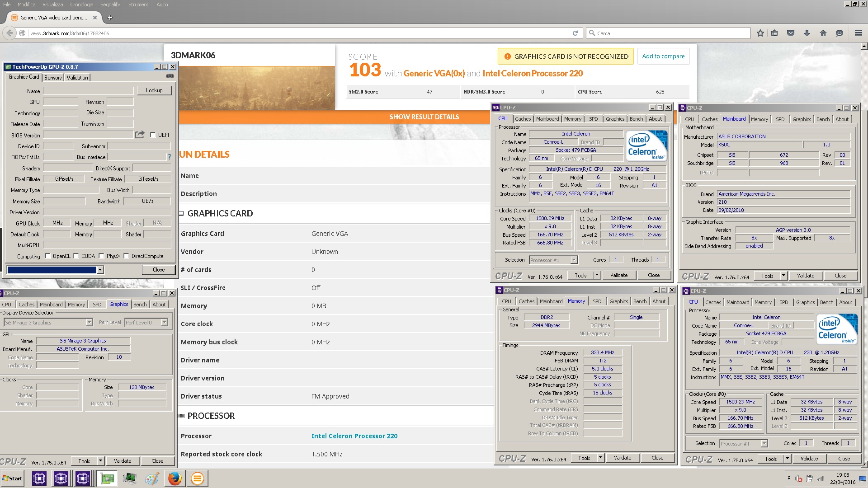The image size is (868, 488).
Task: Open the GPU-Z graphics card selector dropdown
Action: [100, 270]
